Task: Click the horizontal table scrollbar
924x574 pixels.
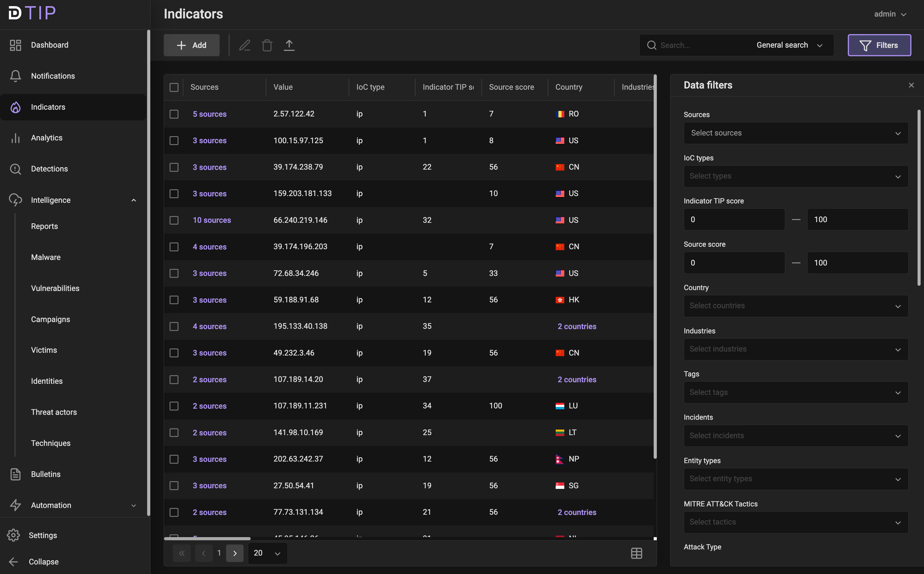Action: tap(207, 538)
